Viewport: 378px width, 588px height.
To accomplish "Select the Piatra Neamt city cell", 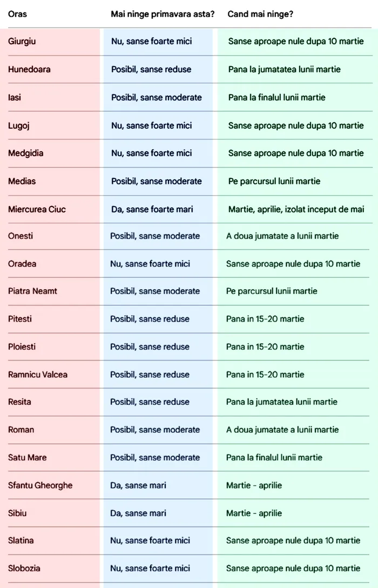I will coord(32,291).
